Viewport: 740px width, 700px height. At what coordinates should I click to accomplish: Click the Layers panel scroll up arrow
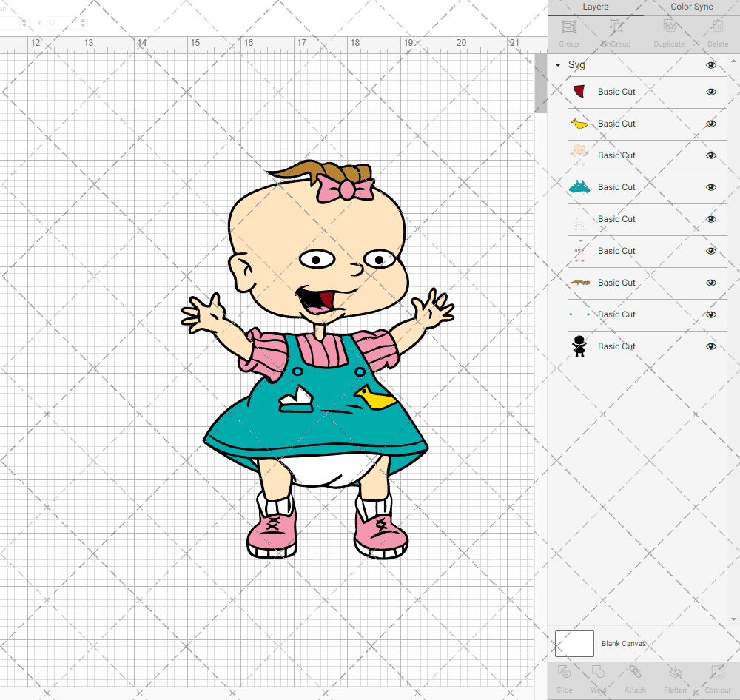point(733,61)
